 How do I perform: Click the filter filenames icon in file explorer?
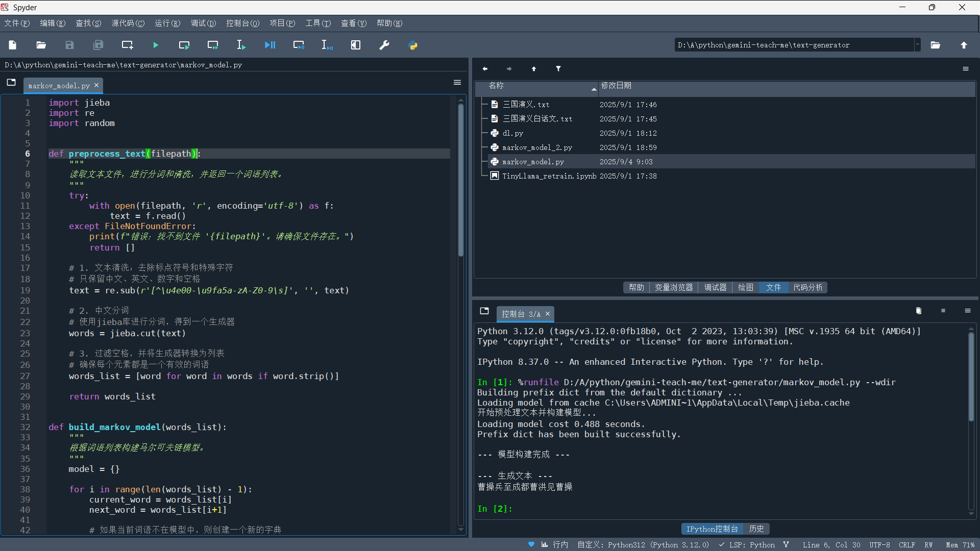[x=558, y=68]
